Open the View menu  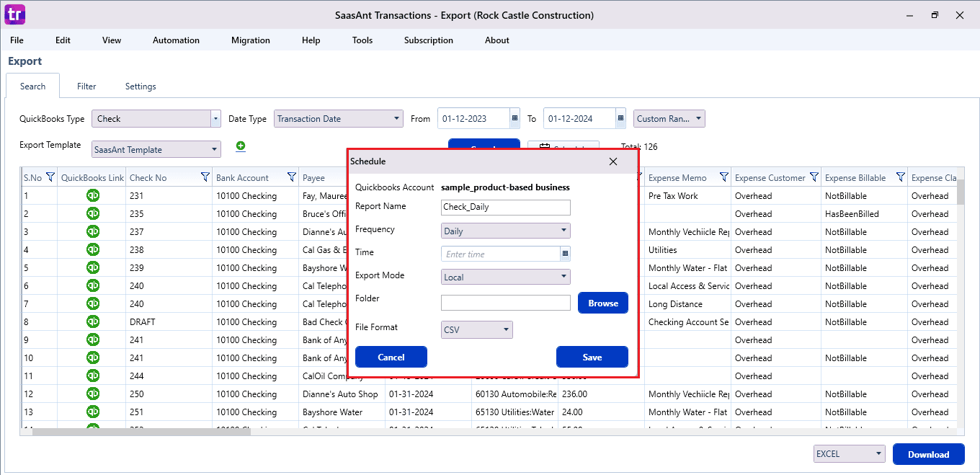point(112,40)
